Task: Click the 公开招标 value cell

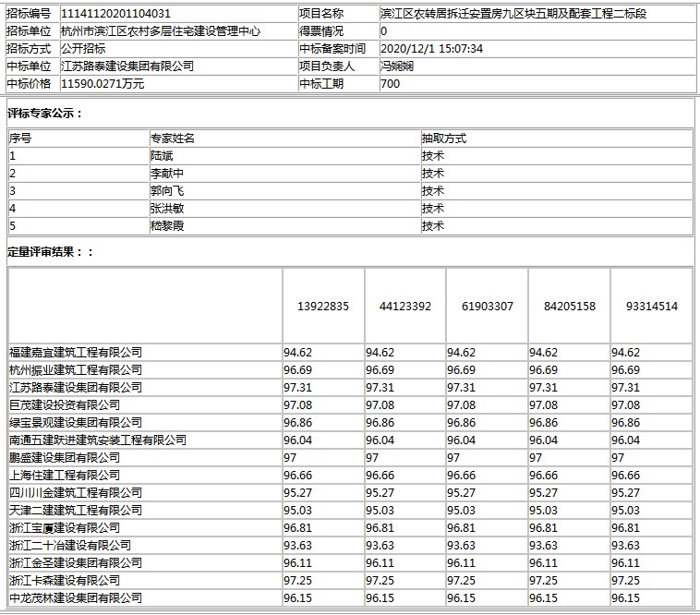Action: [x=178, y=49]
